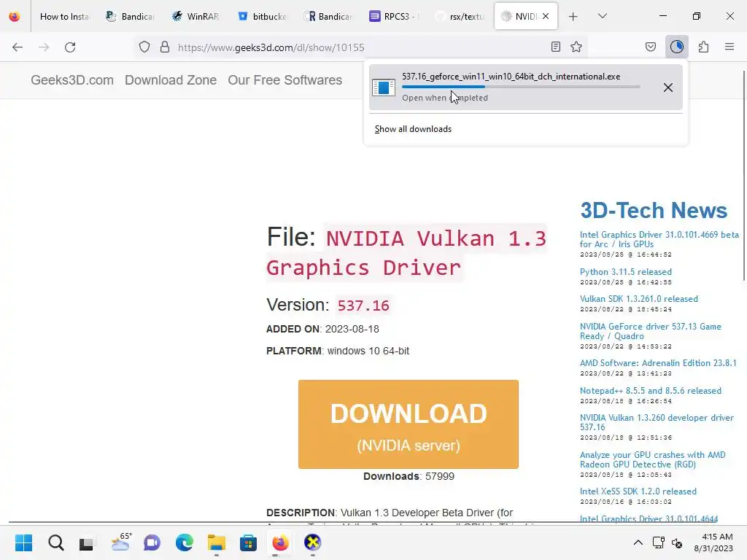Switch to the rsx/texture tab
The width and height of the screenshot is (747, 560).
460,17
